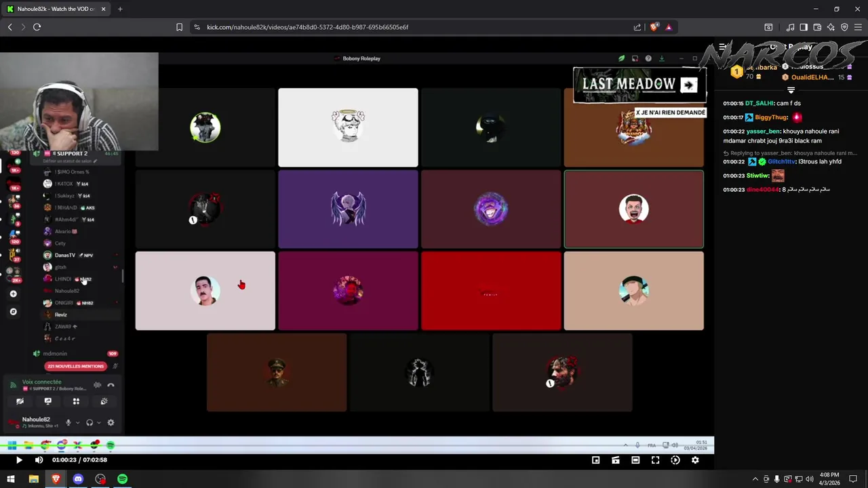Open Brave Leo AI sparkle icon
This screenshot has width=868, height=488.
point(831,27)
